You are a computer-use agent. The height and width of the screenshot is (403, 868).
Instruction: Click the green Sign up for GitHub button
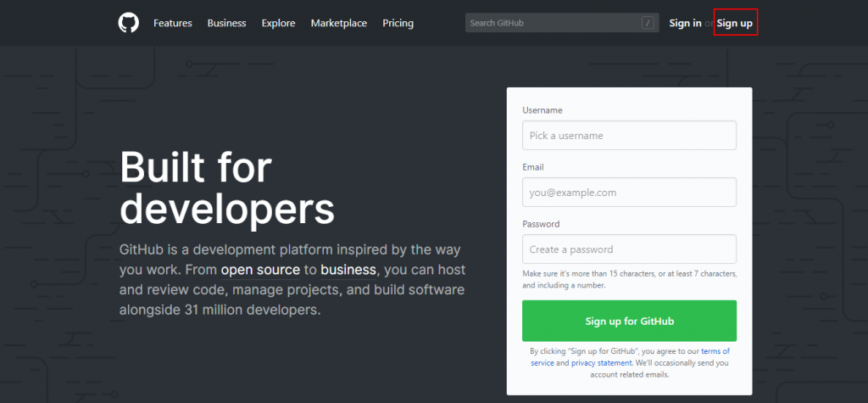click(x=629, y=321)
